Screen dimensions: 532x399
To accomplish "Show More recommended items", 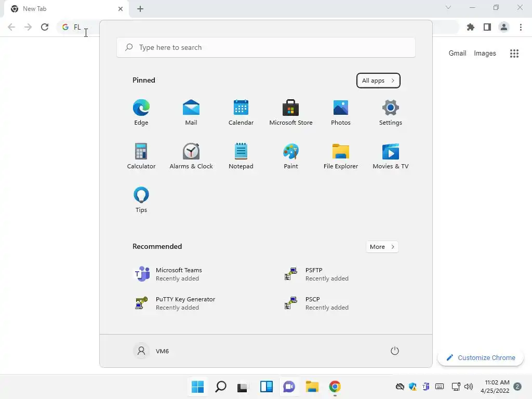I will tap(382, 247).
